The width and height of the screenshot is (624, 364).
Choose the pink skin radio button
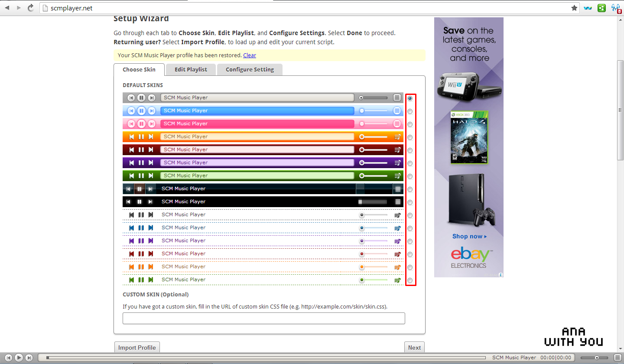pyautogui.click(x=410, y=124)
